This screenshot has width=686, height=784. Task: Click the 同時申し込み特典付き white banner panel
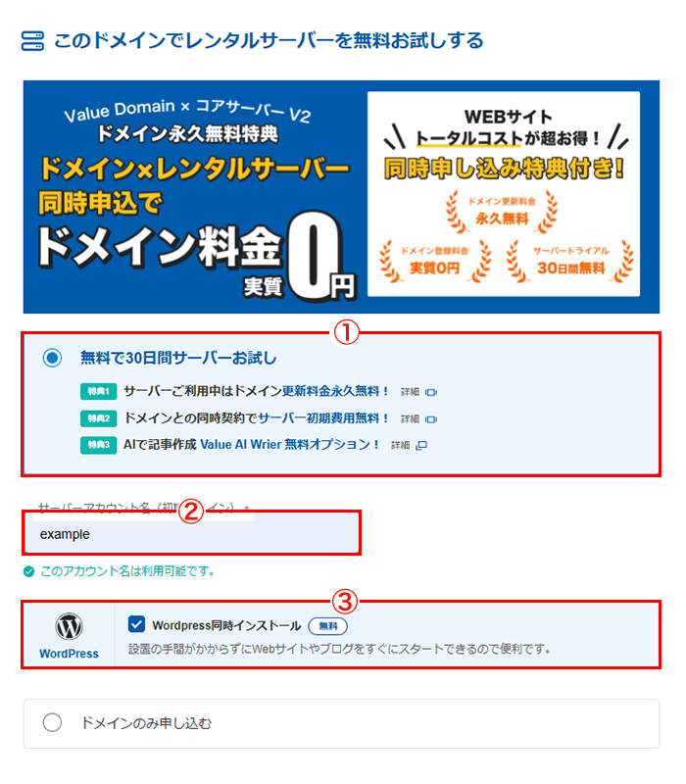pyautogui.click(x=504, y=194)
